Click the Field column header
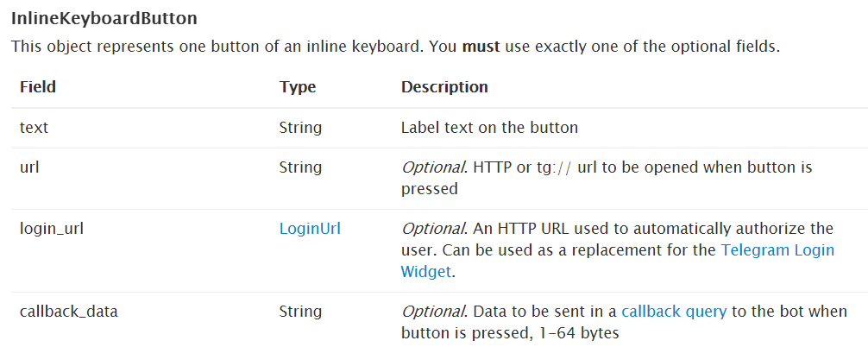Image resolution: width=868 pixels, height=347 pixels. (38, 87)
